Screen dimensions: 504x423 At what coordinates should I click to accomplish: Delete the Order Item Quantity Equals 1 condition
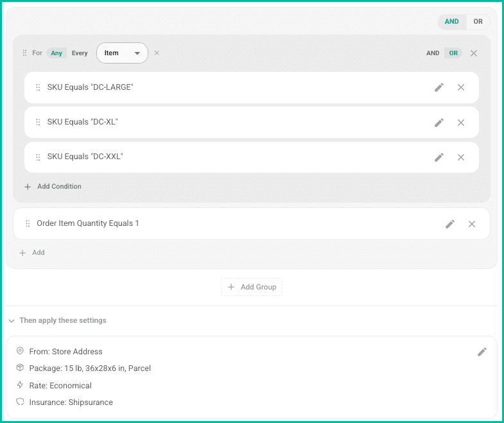point(472,224)
